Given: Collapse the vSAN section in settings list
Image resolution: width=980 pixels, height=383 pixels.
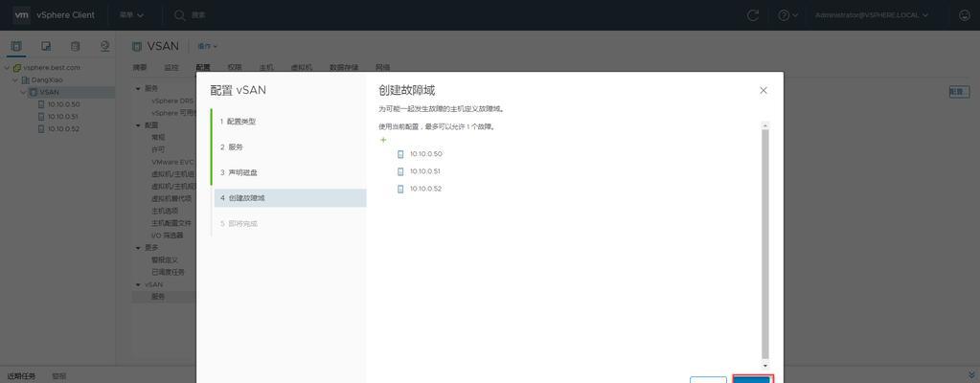Looking at the screenshot, I should coord(138,284).
